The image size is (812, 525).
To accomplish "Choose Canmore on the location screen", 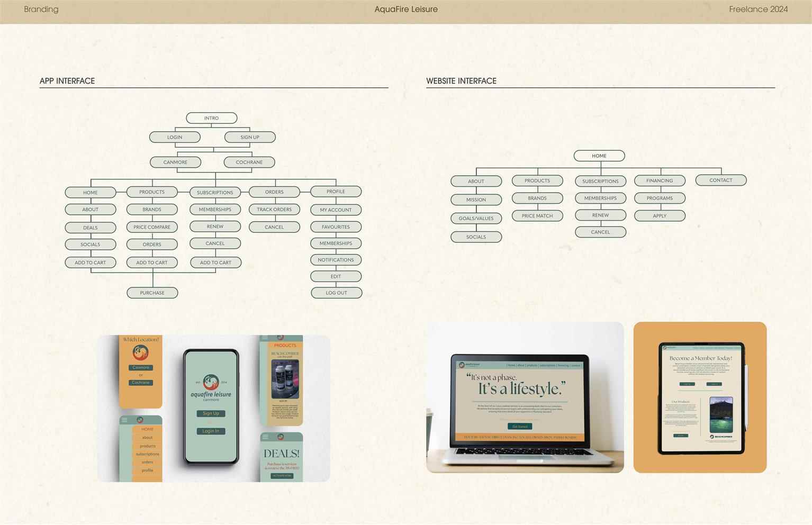I will (x=141, y=367).
